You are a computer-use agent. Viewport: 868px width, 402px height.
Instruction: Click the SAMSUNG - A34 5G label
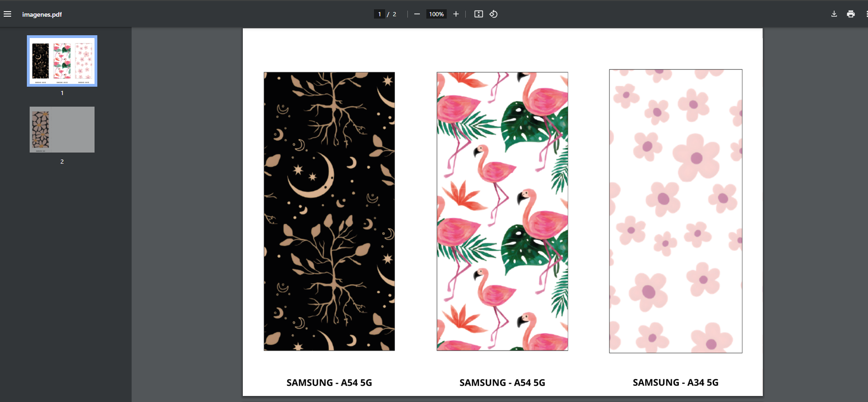(x=675, y=383)
